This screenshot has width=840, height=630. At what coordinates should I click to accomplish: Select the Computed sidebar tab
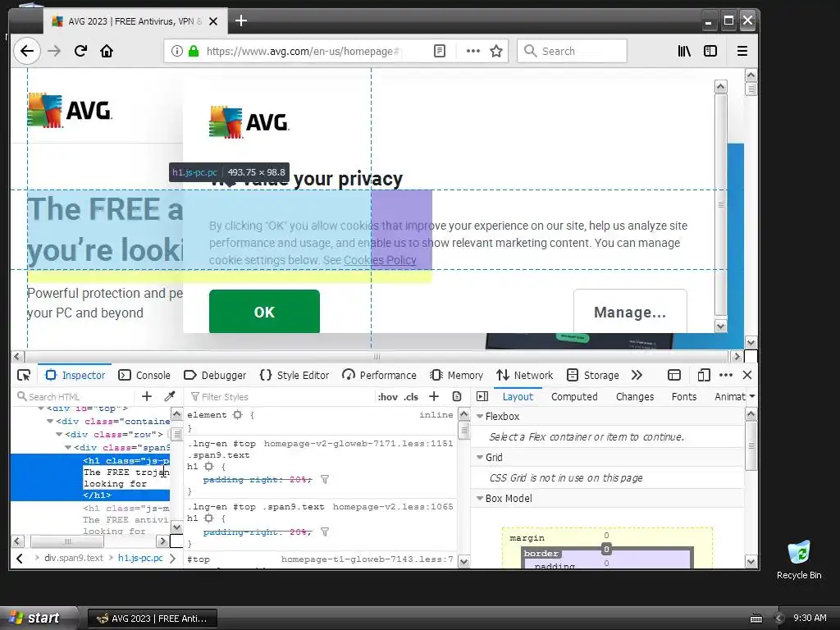point(574,396)
